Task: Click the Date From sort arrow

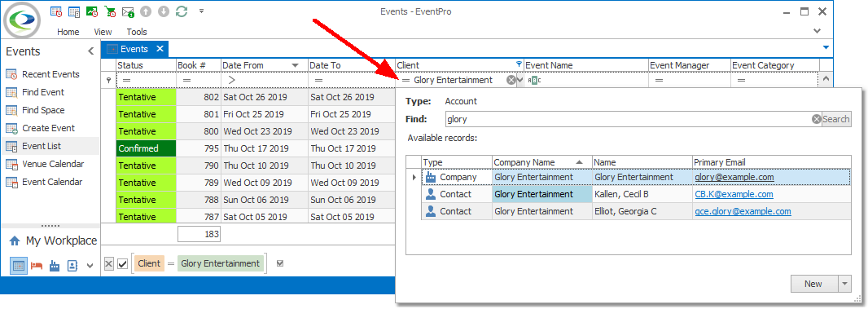Action: pos(296,65)
